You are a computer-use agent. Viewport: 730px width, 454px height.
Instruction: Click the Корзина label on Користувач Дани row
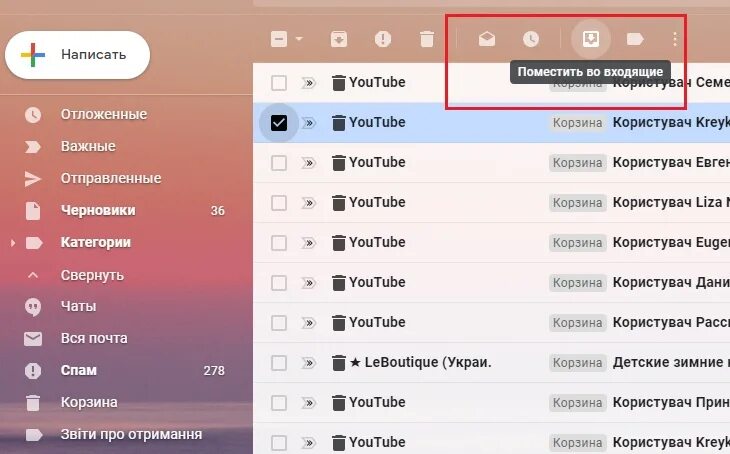pos(577,283)
